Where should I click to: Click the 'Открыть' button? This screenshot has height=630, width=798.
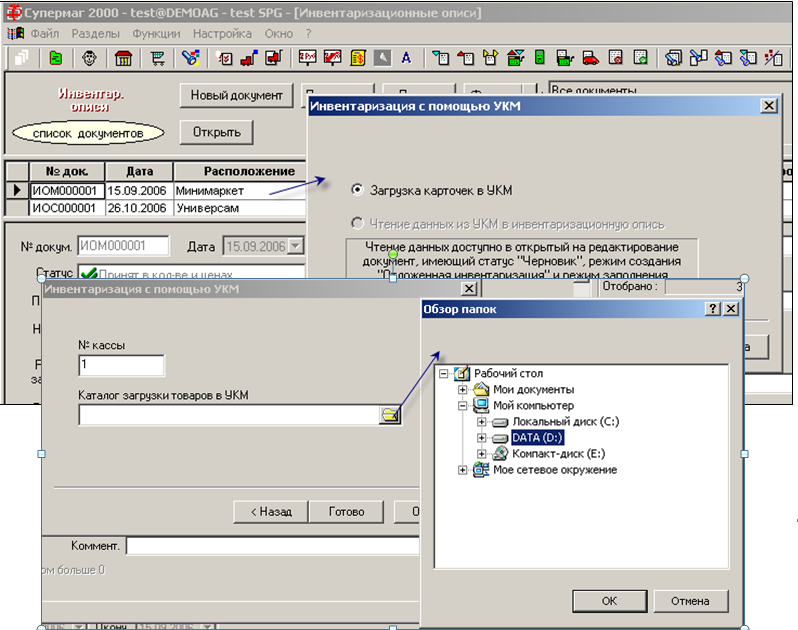(216, 132)
